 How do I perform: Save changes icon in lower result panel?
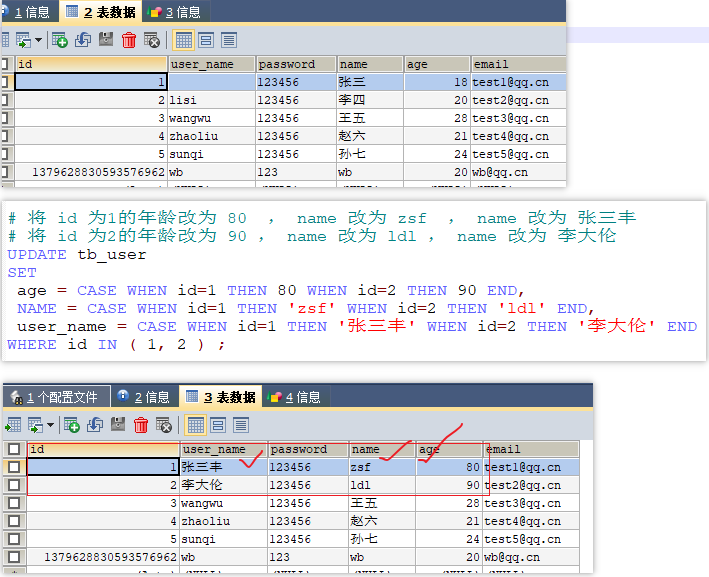tap(118, 425)
